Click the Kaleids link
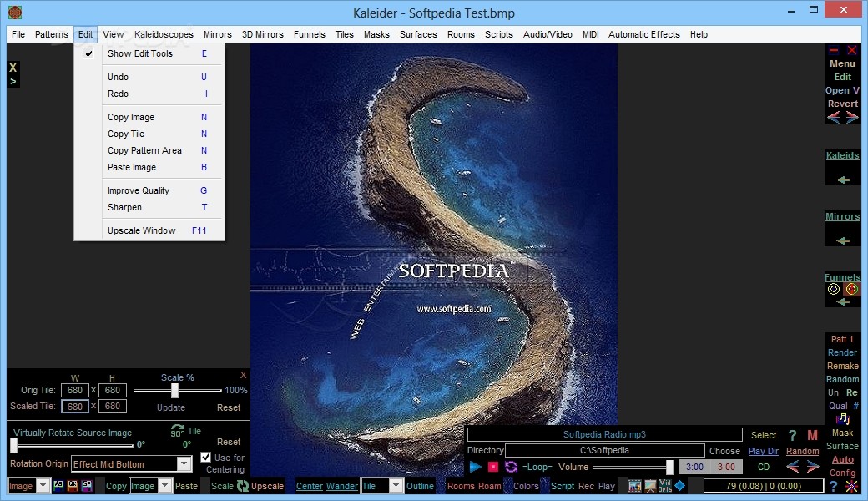868x501 pixels. coord(842,155)
